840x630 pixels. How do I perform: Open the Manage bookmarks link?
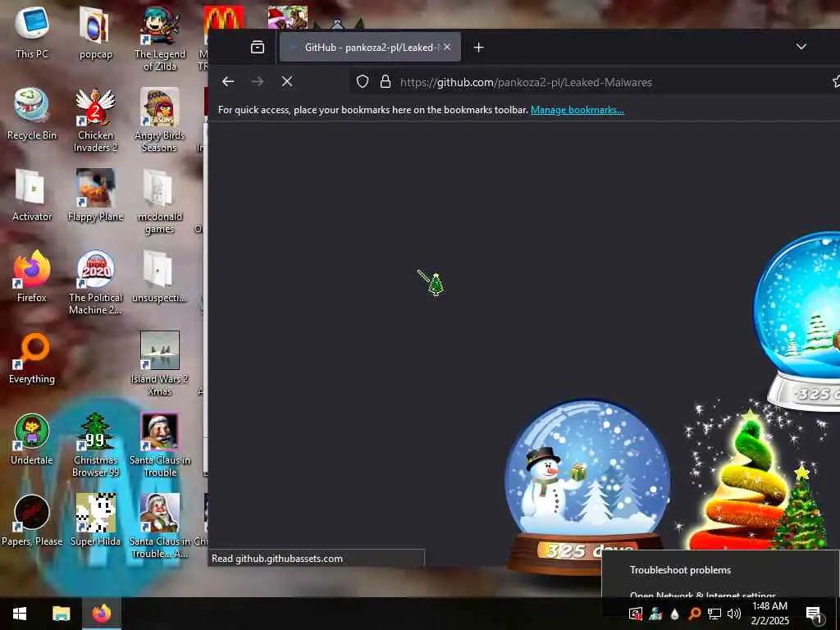click(x=577, y=110)
